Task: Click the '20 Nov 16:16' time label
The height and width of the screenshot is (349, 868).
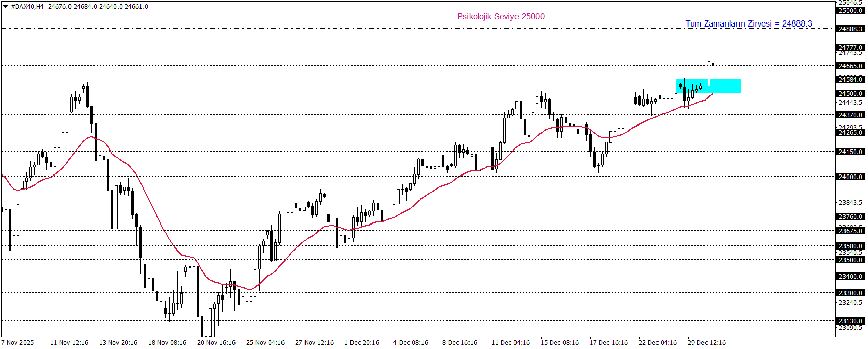Action: pos(216,342)
